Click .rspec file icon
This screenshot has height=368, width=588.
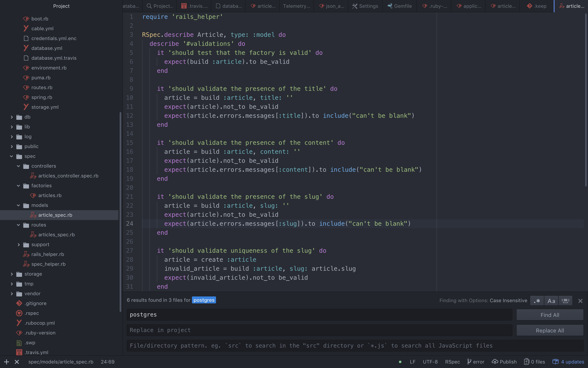19,313
